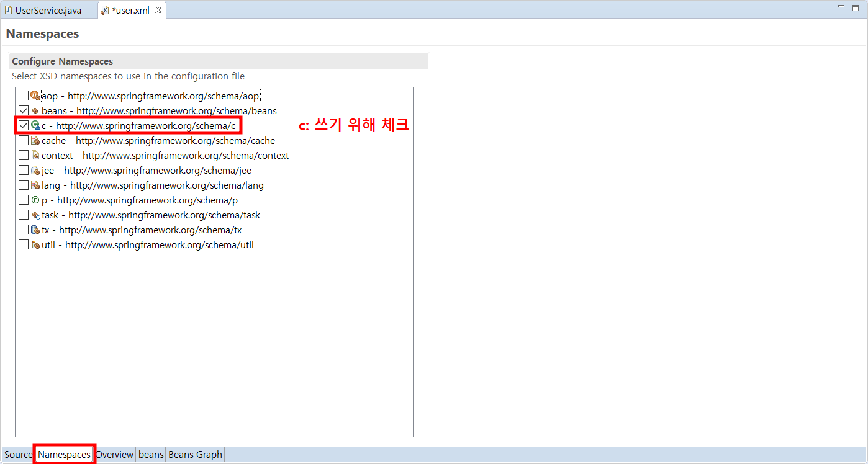Click the Configure Namespaces section header
Viewport: 868px width, 464px height.
219,61
